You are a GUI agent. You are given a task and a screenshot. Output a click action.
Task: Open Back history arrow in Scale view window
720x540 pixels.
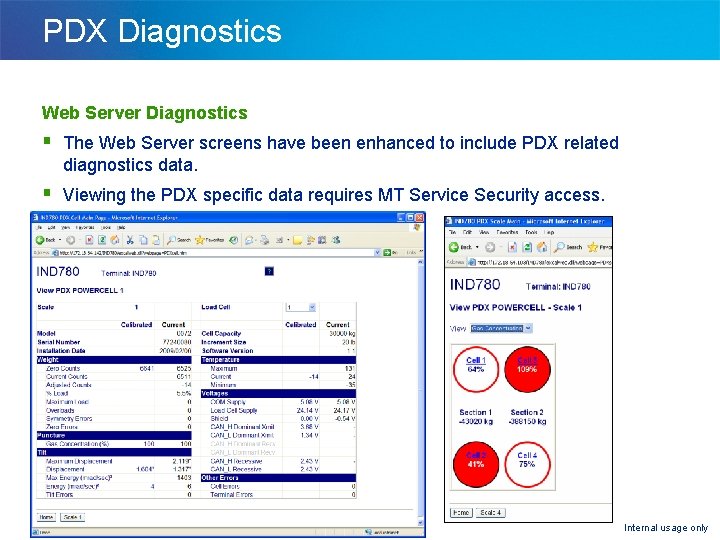477,247
